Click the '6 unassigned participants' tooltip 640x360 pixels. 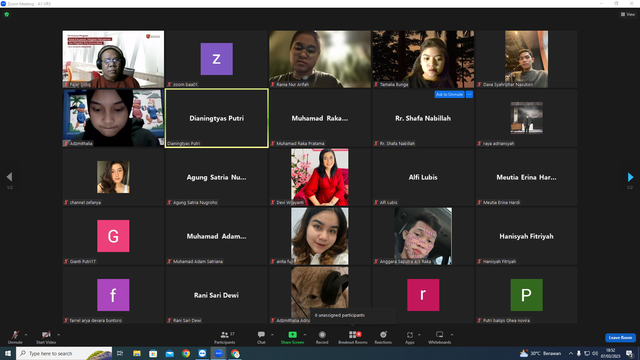[353, 315]
